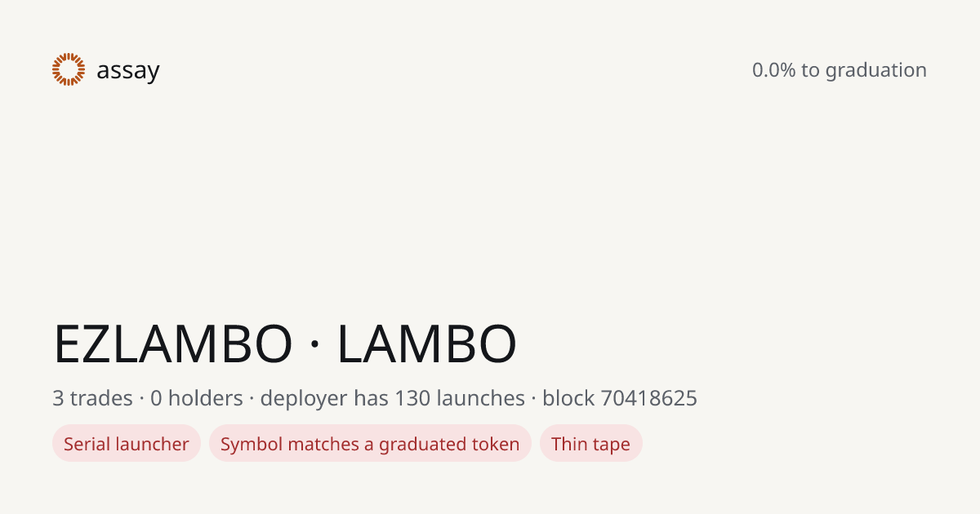The width and height of the screenshot is (980, 514).
Task: Click the 130 launches count
Action: point(460,398)
